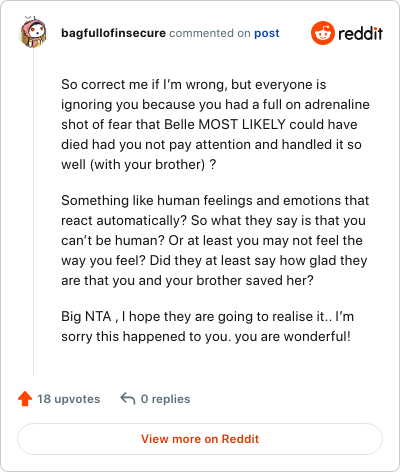Click the Reddit Snoo logo icon
The width and height of the screenshot is (400, 472).
point(323,33)
